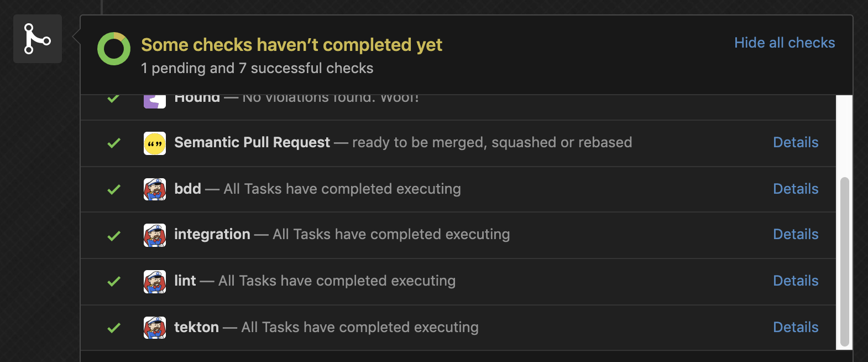Click the green checkmark beside bdd
This screenshot has height=362, width=868.
tap(113, 189)
